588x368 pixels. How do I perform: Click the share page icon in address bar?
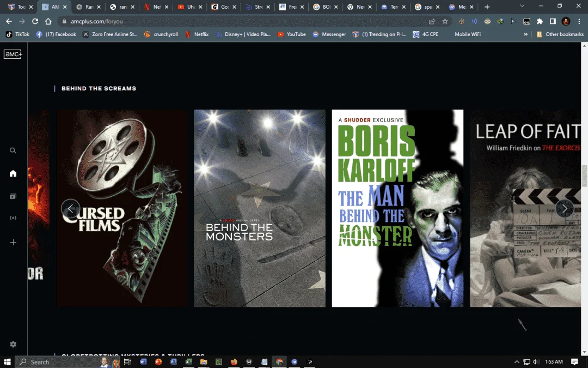point(432,21)
